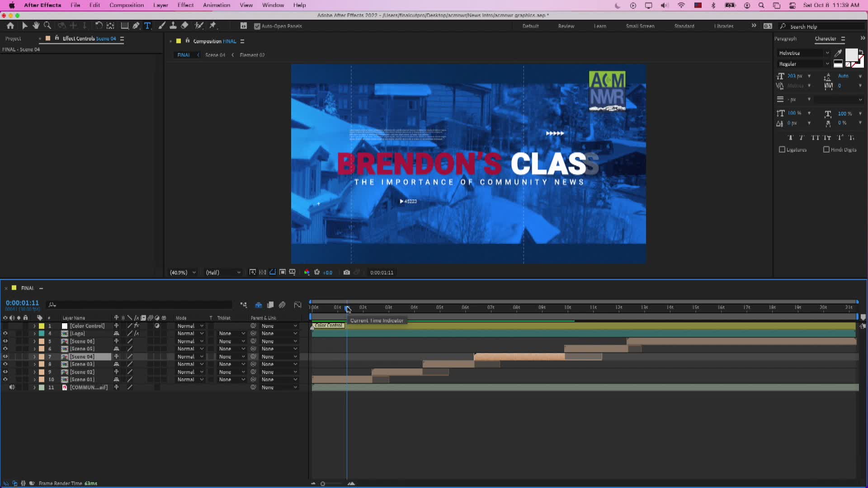This screenshot has width=868, height=488.
Task: Enable motion blur for all layers
Action: pos(282,305)
